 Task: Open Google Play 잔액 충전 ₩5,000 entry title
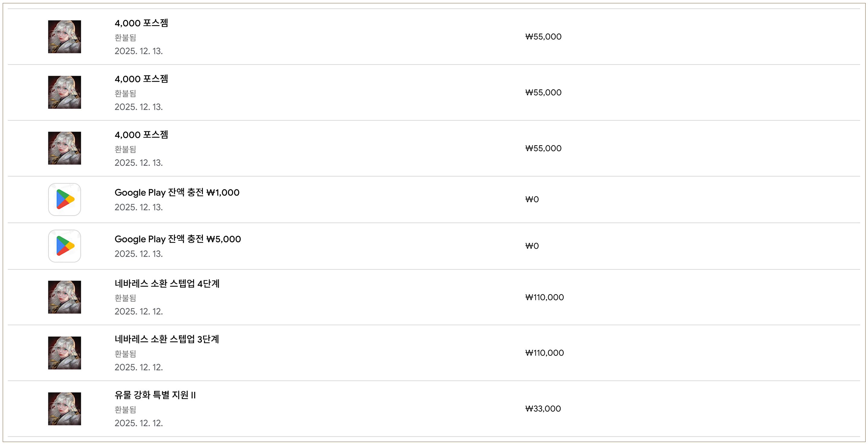click(178, 239)
